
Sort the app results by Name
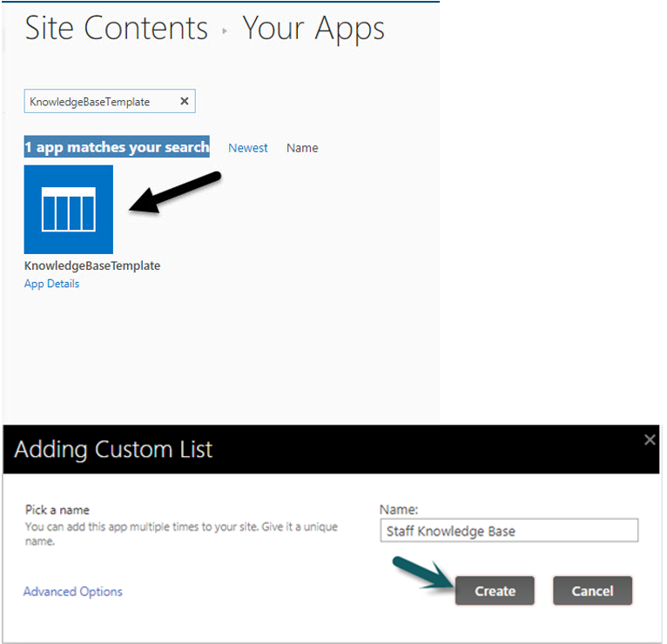[x=302, y=148]
